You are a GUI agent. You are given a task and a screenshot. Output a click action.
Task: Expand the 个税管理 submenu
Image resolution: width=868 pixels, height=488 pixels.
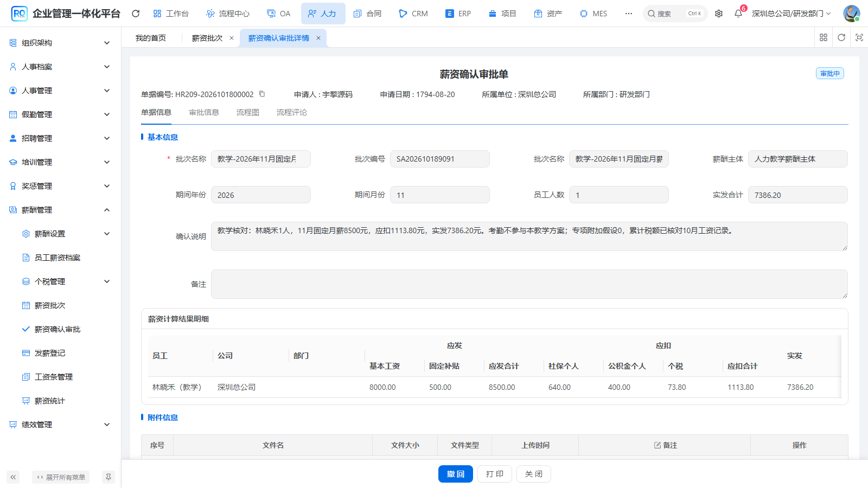click(61, 281)
